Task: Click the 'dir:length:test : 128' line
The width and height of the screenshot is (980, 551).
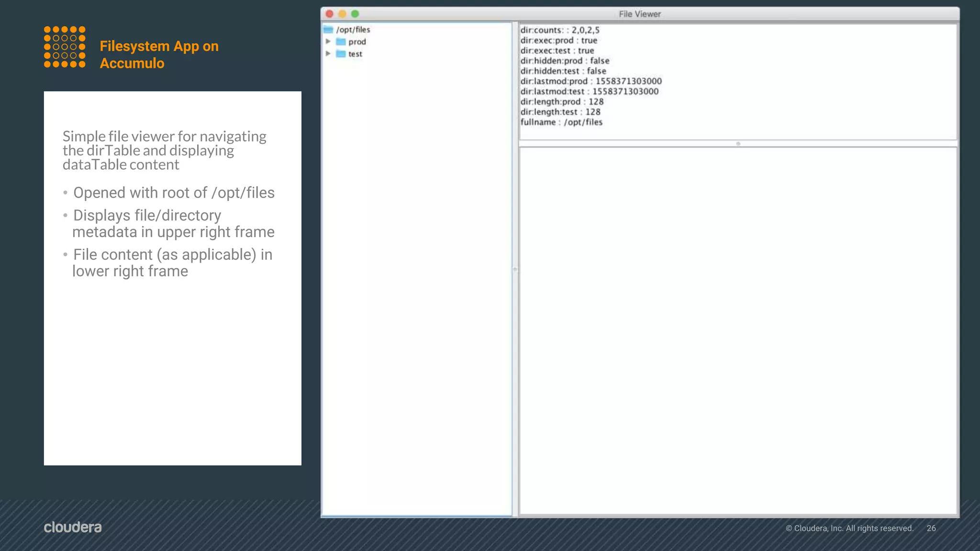Action: pos(560,112)
